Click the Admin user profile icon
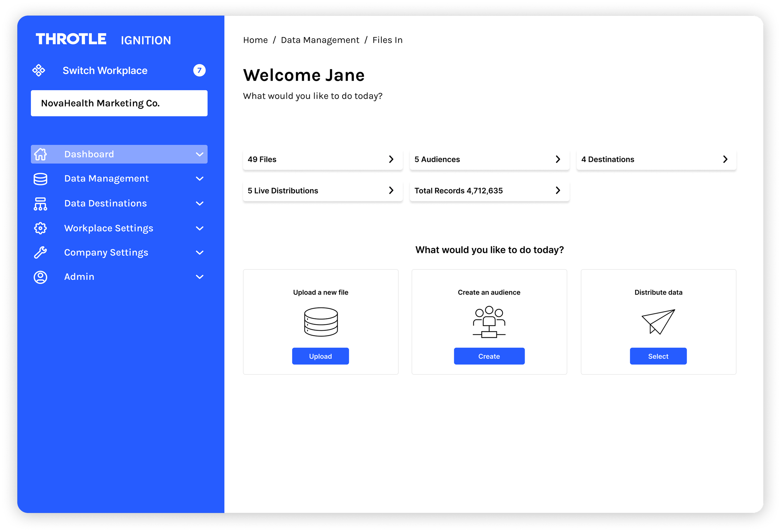Screen dimensions: 781x532 40,277
